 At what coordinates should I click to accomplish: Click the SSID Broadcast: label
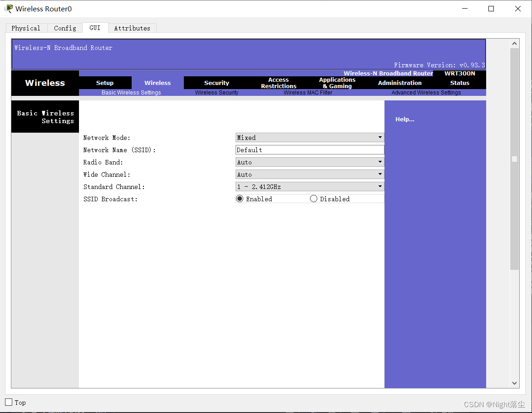click(111, 199)
